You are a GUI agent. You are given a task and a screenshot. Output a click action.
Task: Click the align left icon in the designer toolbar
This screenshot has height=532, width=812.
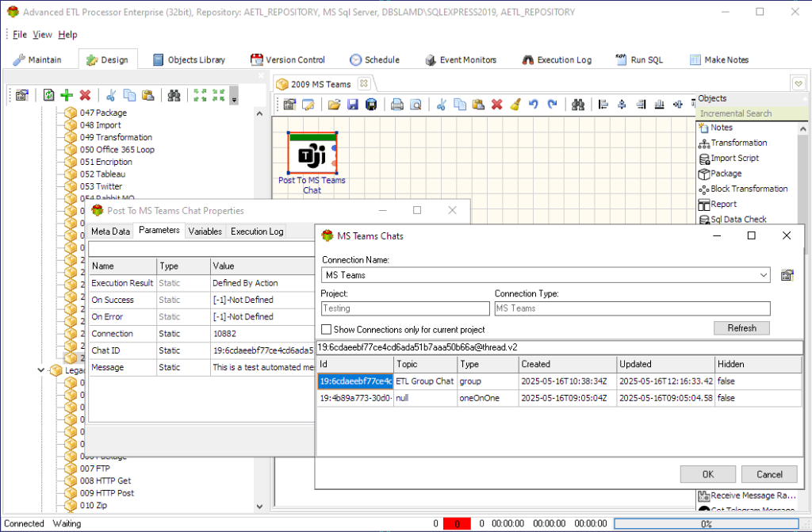603,105
